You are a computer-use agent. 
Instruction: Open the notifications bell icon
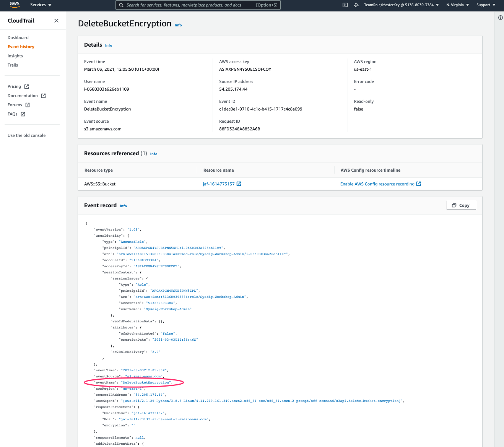point(356,5)
